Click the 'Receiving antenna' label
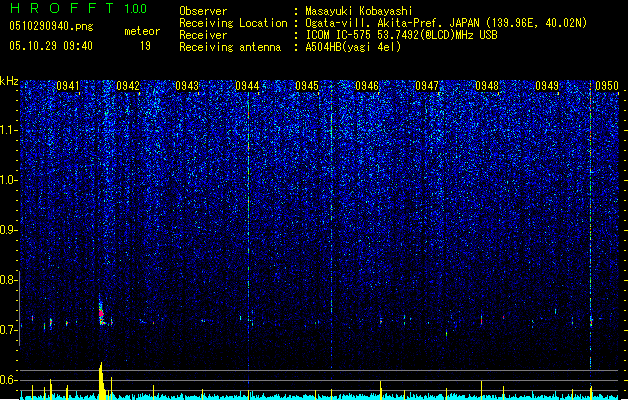 [230, 47]
